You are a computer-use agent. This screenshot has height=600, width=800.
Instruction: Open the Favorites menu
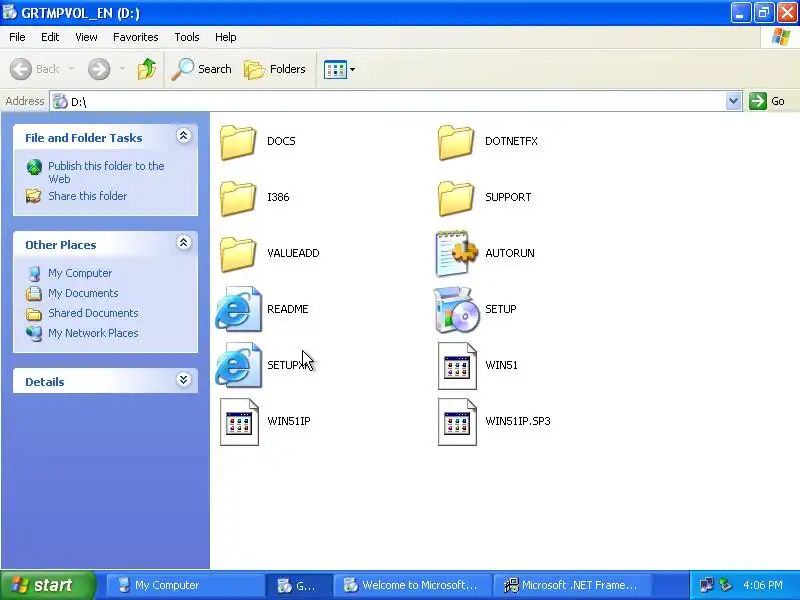pyautogui.click(x=136, y=37)
